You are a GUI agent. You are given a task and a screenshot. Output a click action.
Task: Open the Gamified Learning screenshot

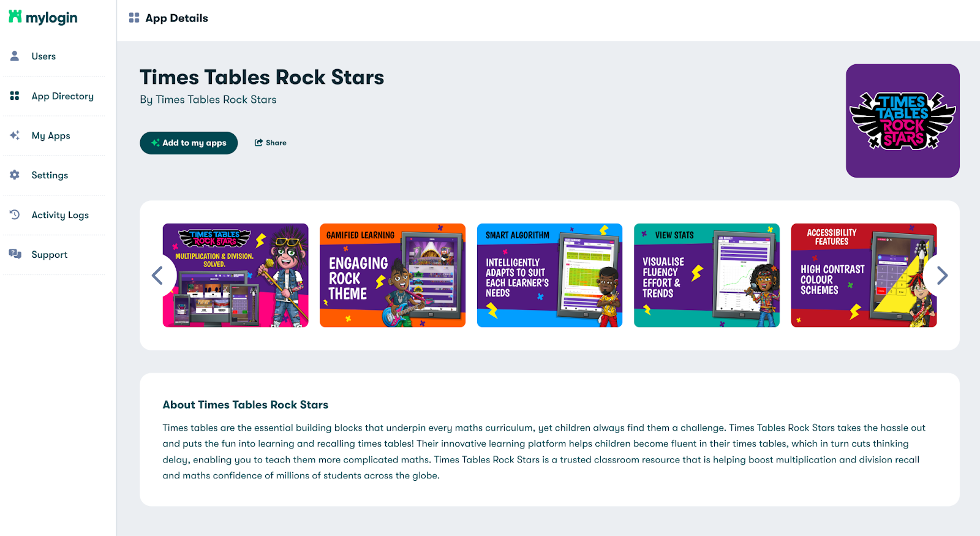[x=393, y=275]
